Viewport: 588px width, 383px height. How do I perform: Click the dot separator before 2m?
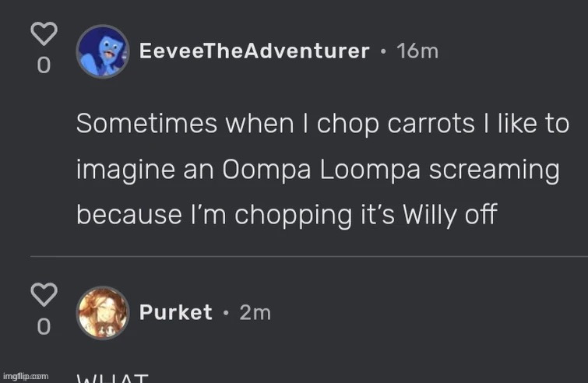(226, 312)
